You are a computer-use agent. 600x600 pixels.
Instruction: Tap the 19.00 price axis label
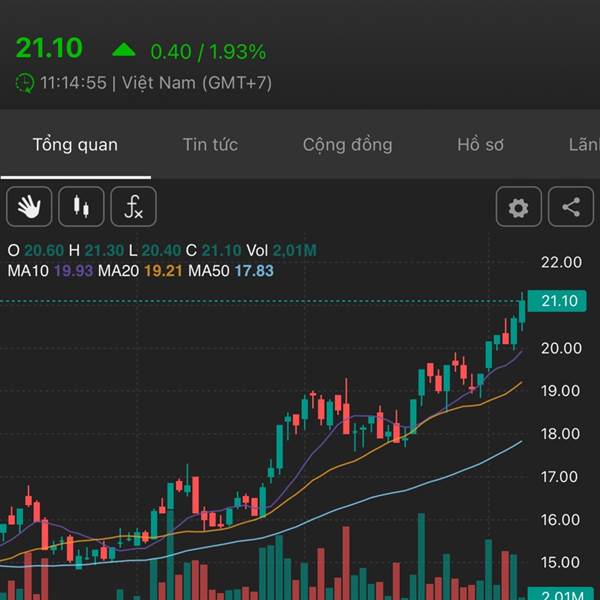560,391
